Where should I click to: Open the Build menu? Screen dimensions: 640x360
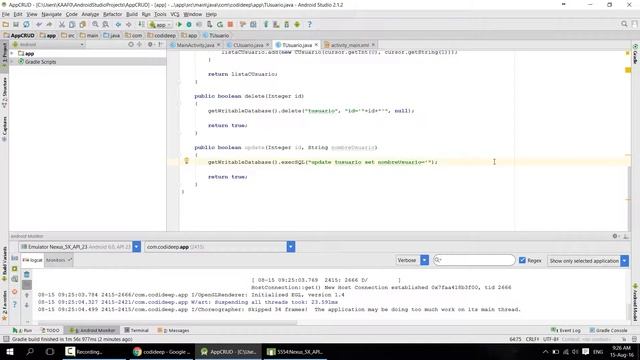point(132,14)
